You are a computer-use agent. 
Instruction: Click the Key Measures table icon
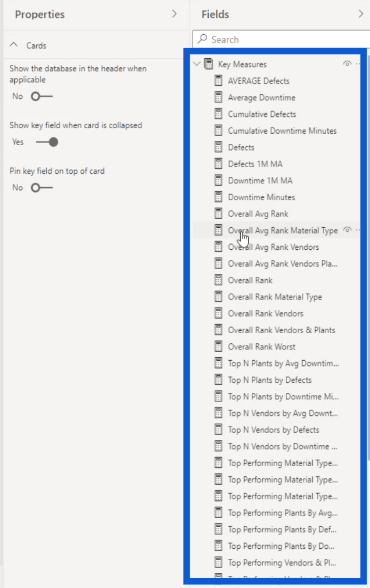coord(208,64)
